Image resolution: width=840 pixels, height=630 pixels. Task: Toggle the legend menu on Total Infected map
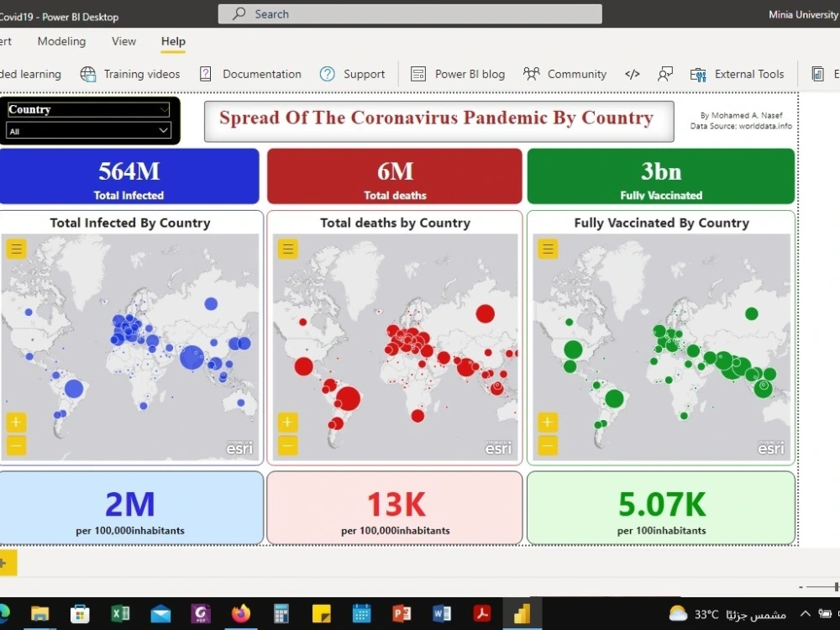[16, 249]
